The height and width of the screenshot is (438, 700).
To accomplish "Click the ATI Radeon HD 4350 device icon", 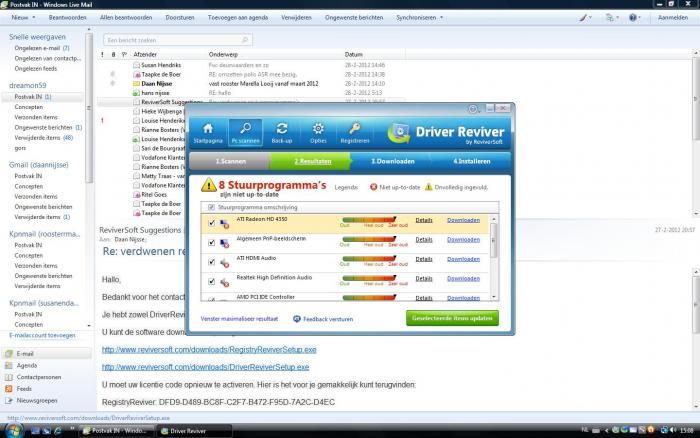I will click(x=225, y=224).
